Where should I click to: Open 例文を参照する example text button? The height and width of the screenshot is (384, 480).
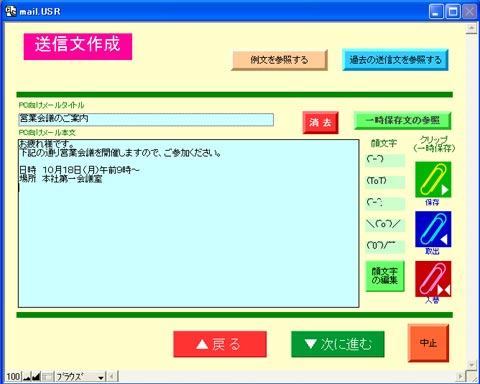(x=279, y=60)
